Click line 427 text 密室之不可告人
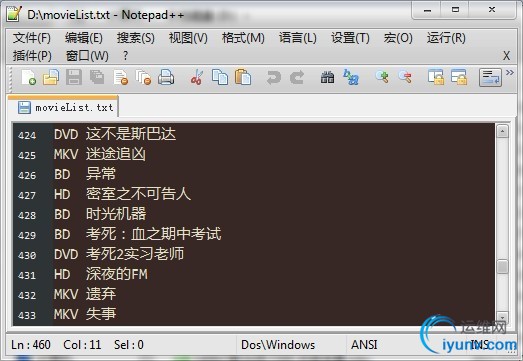523x361 pixels. (138, 194)
